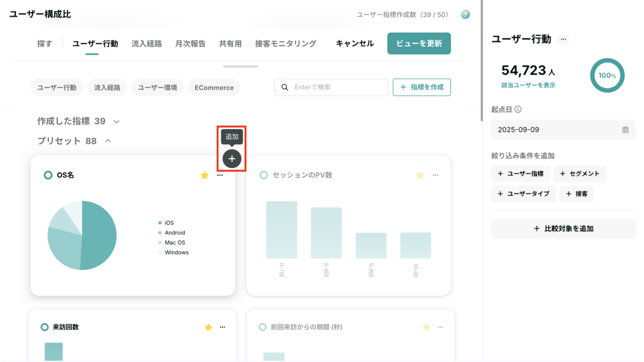The width and height of the screenshot is (644, 362).
Task: Select the OS名 card radio circle
Action: point(48,175)
